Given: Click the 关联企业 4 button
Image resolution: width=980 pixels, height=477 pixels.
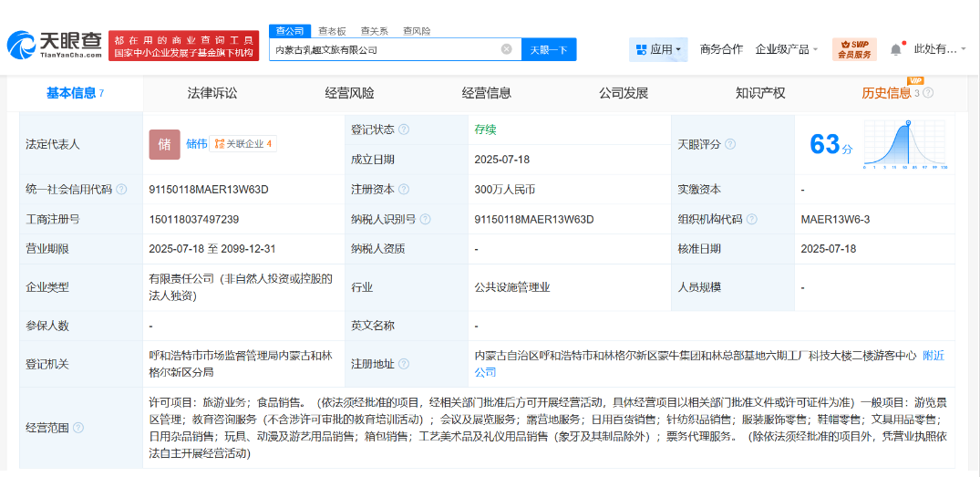Looking at the screenshot, I should coord(243,144).
